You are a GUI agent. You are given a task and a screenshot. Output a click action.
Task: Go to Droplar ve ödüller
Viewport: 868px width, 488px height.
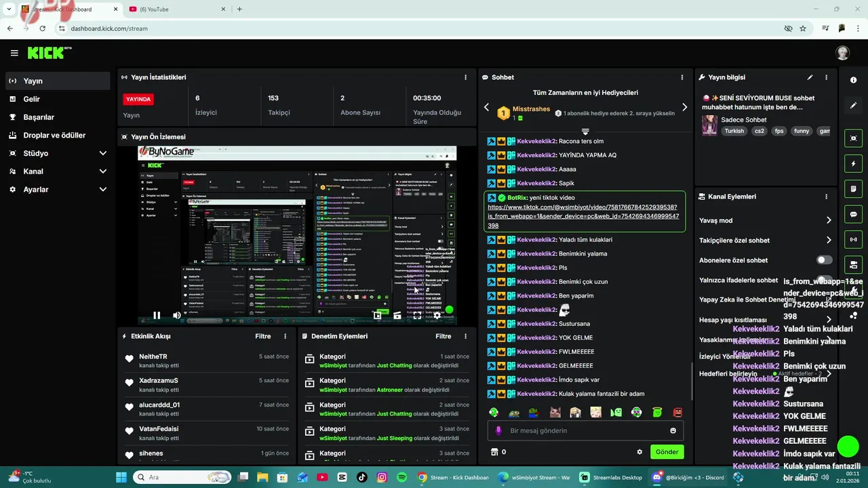(57, 135)
